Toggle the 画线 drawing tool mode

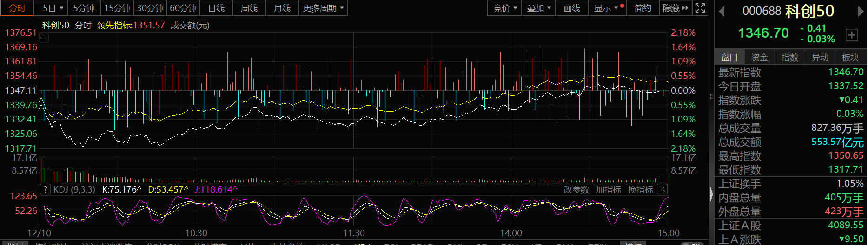tap(571, 8)
